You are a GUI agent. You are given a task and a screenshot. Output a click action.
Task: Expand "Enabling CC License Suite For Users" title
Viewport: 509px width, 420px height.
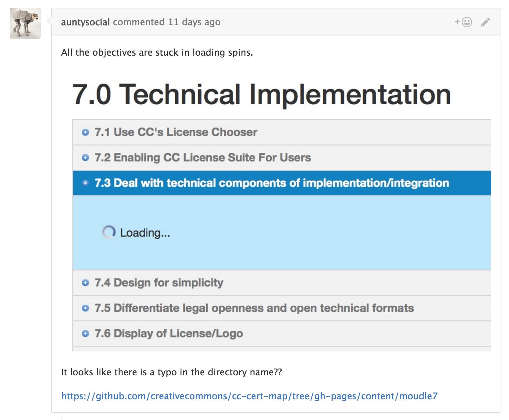202,158
